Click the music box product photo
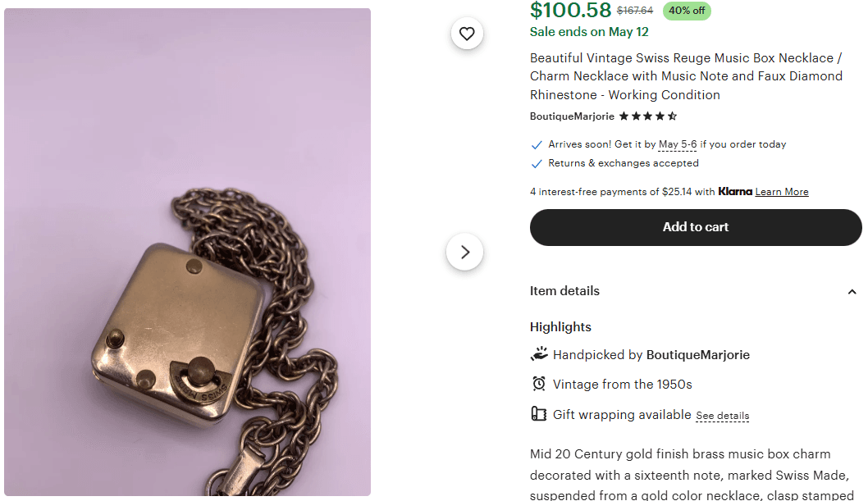868x501 pixels. tap(187, 250)
